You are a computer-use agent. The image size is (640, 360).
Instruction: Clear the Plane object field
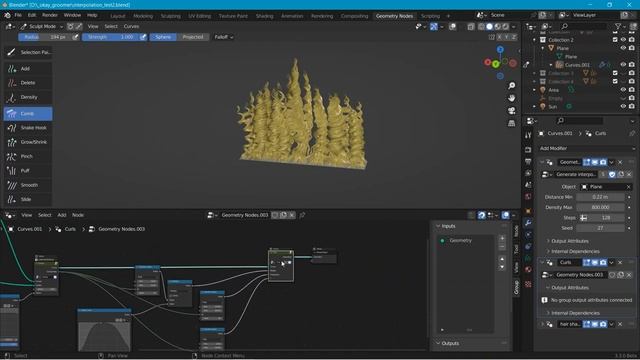[x=629, y=187]
